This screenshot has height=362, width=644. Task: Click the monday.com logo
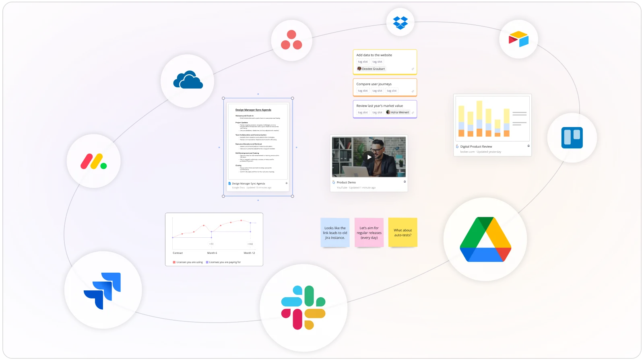click(x=93, y=161)
